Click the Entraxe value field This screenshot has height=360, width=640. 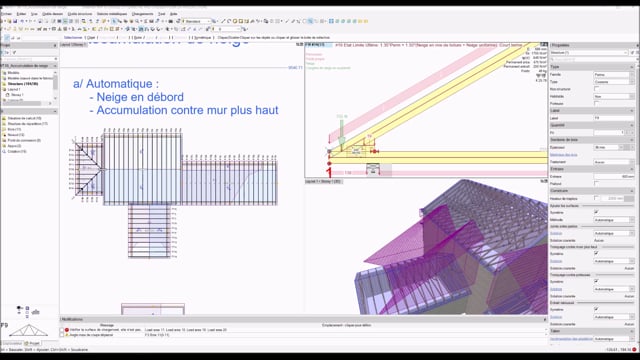click(x=614, y=177)
